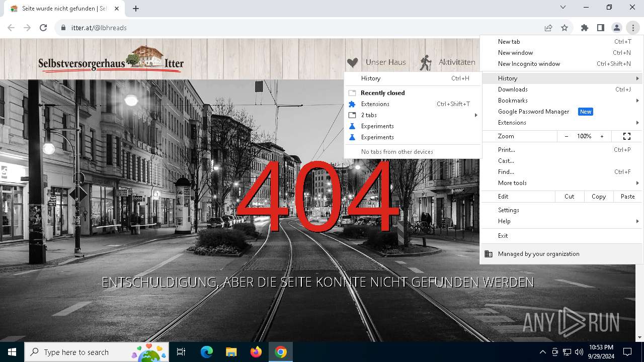Click the page scrollbar down arrow
644x362 pixels.
point(639,337)
